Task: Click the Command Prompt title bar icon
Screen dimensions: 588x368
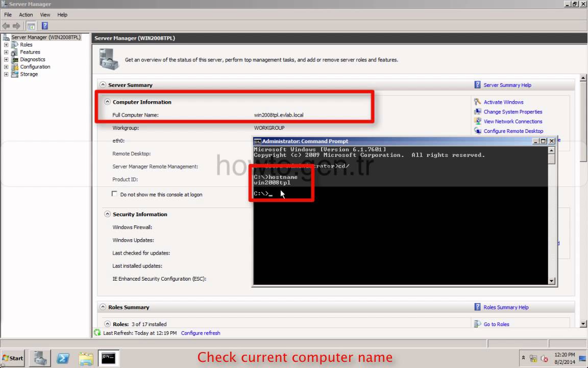Action: [x=257, y=141]
